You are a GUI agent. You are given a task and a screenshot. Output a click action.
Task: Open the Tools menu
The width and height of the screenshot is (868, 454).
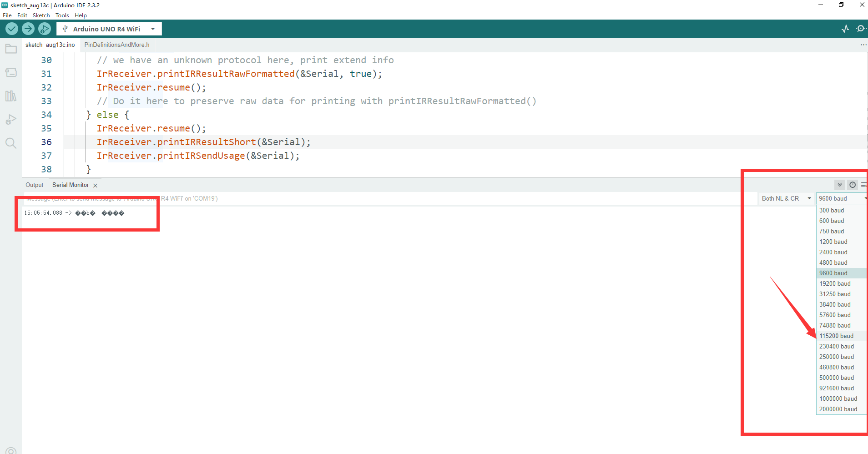(x=62, y=15)
